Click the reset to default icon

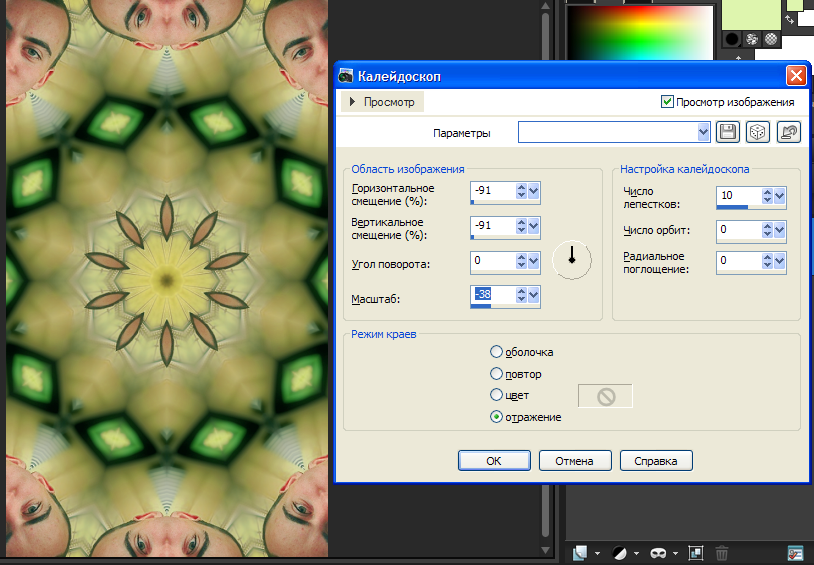pos(789,132)
